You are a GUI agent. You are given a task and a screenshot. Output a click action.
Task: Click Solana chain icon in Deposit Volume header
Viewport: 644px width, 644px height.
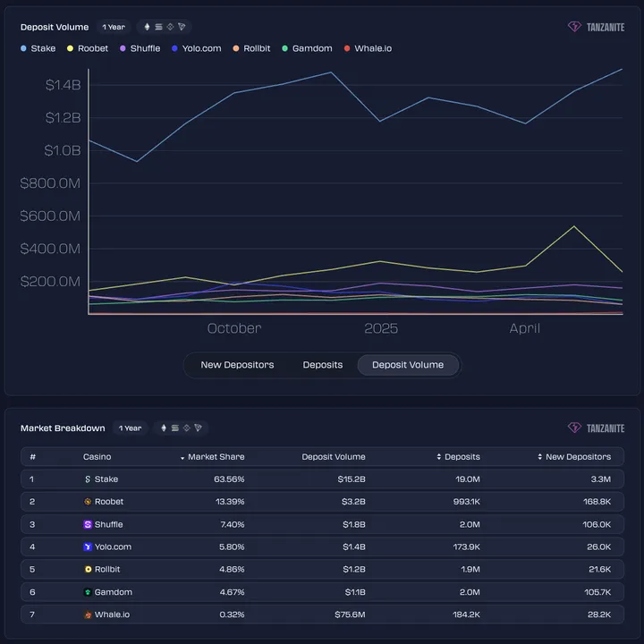point(158,27)
